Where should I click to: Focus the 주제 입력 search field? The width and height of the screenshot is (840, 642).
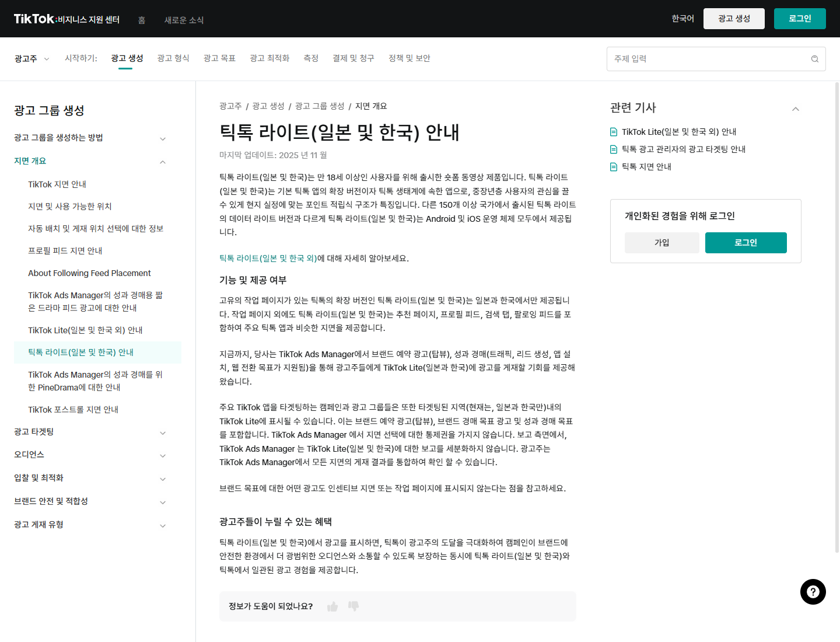(716, 59)
